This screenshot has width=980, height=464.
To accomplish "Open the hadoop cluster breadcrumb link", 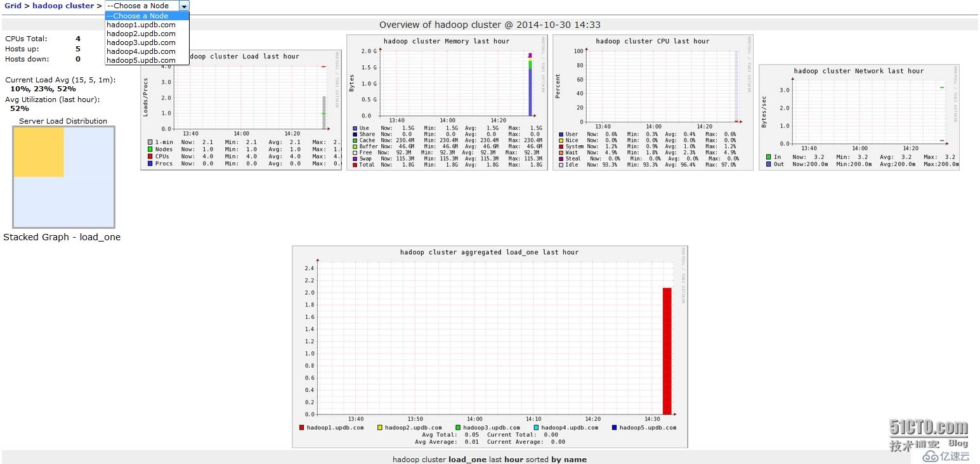I will (x=63, y=6).
